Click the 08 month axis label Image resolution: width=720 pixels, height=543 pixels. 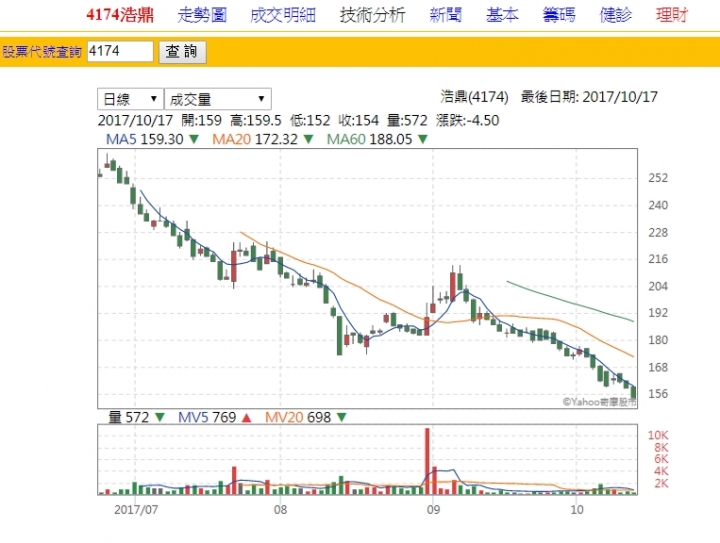point(280,509)
